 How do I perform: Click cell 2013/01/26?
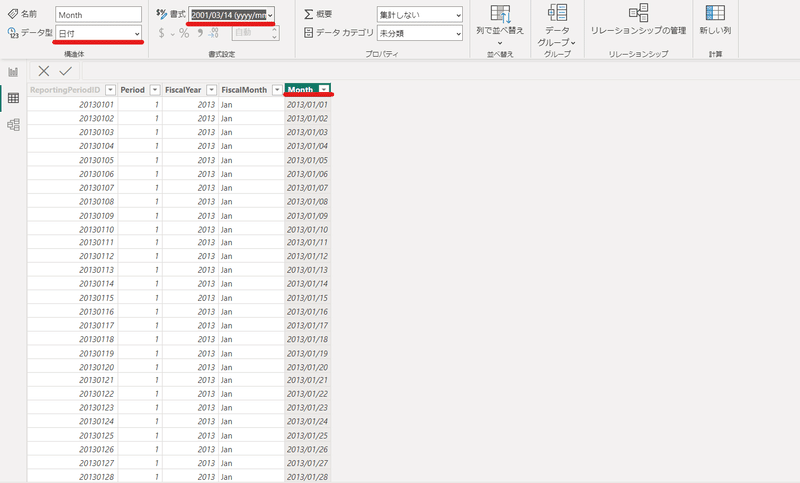[x=308, y=449]
